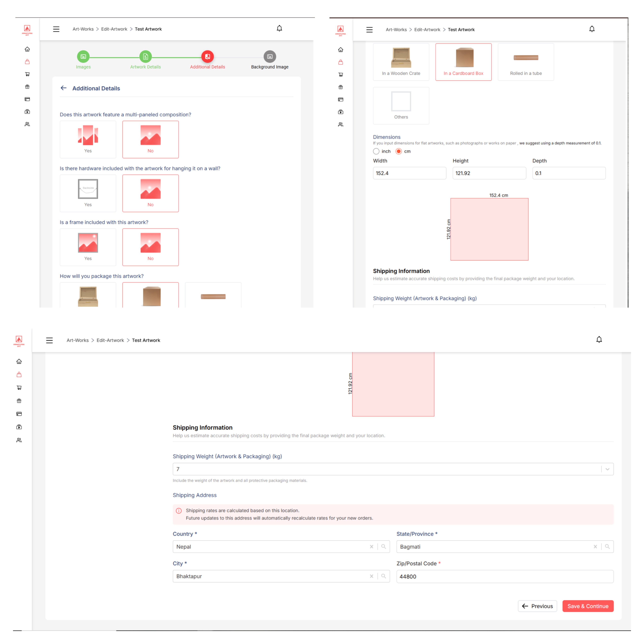Click cart sidebar icon in Shipping Address screen
644x644 pixels.
point(19,388)
